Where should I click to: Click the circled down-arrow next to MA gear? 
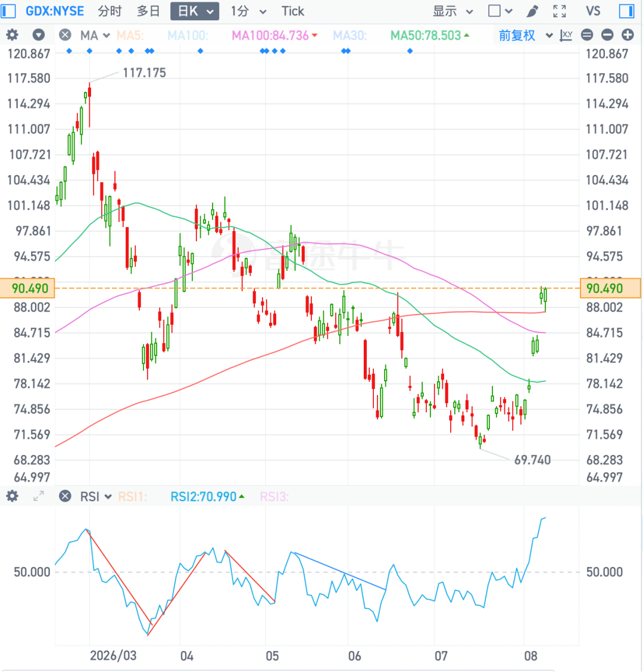point(39,35)
